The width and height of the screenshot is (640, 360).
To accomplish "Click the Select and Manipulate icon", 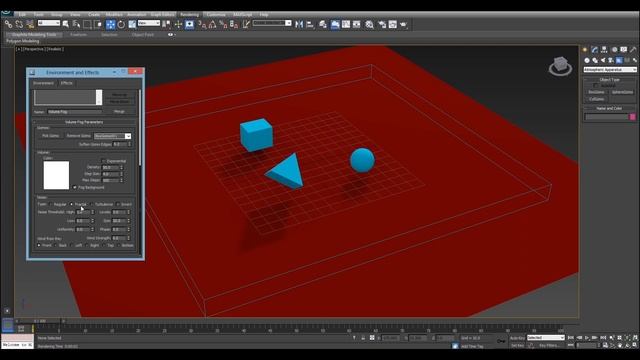I will click(178, 24).
